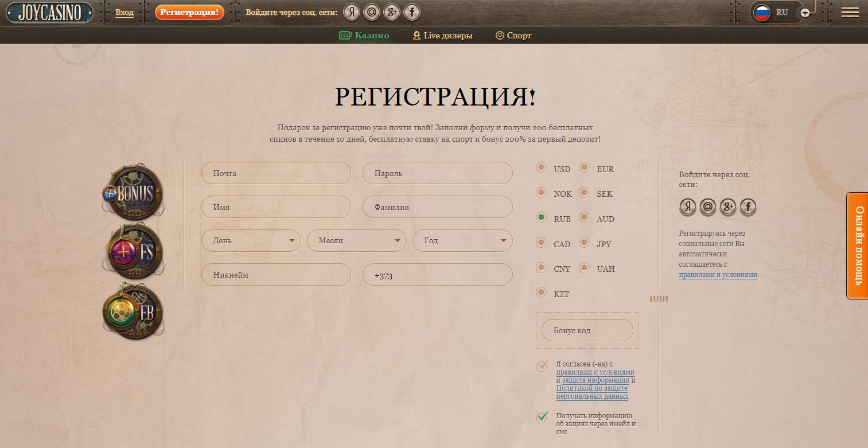Uncheck promotions via email and SMS consent
This screenshot has height=448, width=868.
[x=542, y=418]
